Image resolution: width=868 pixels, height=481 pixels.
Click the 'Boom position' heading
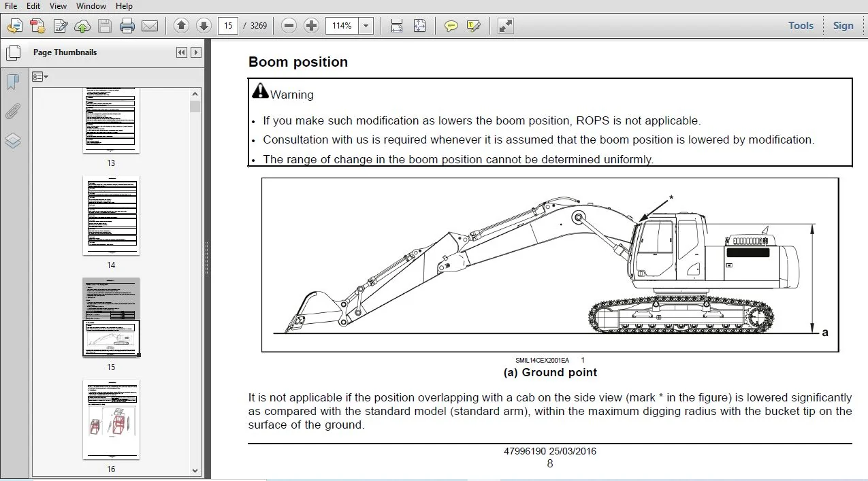point(298,62)
